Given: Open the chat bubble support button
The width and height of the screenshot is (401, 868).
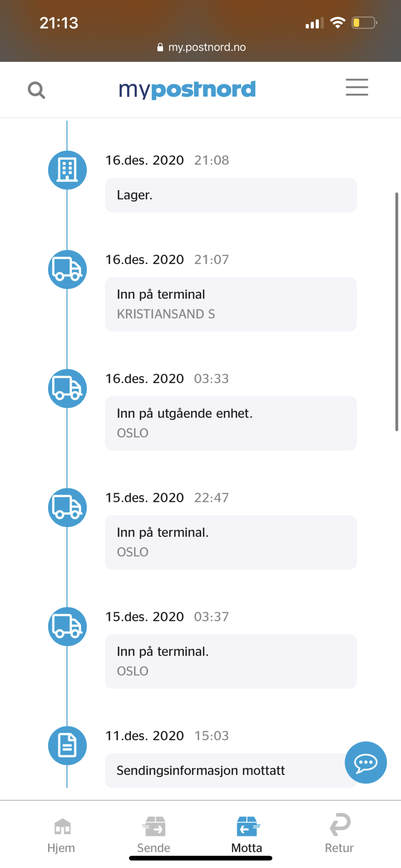Looking at the screenshot, I should (x=366, y=762).
